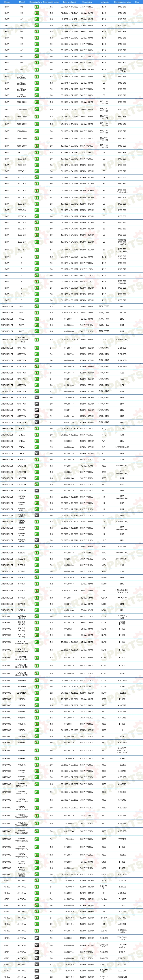Click petrol icon in Daewoo NUBIRA row marked #
The height and width of the screenshot is (980, 143).
point(37,730)
